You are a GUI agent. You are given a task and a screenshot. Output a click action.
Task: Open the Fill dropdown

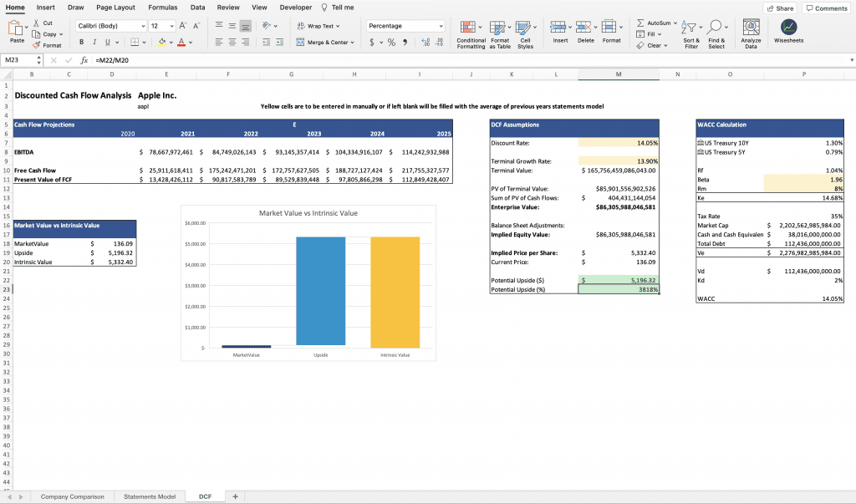pyautogui.click(x=649, y=34)
